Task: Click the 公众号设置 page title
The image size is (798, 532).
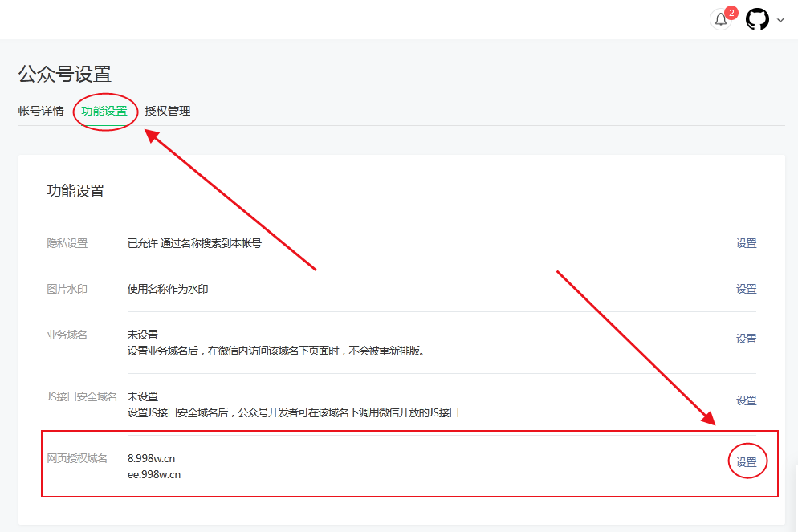Action: (65, 75)
